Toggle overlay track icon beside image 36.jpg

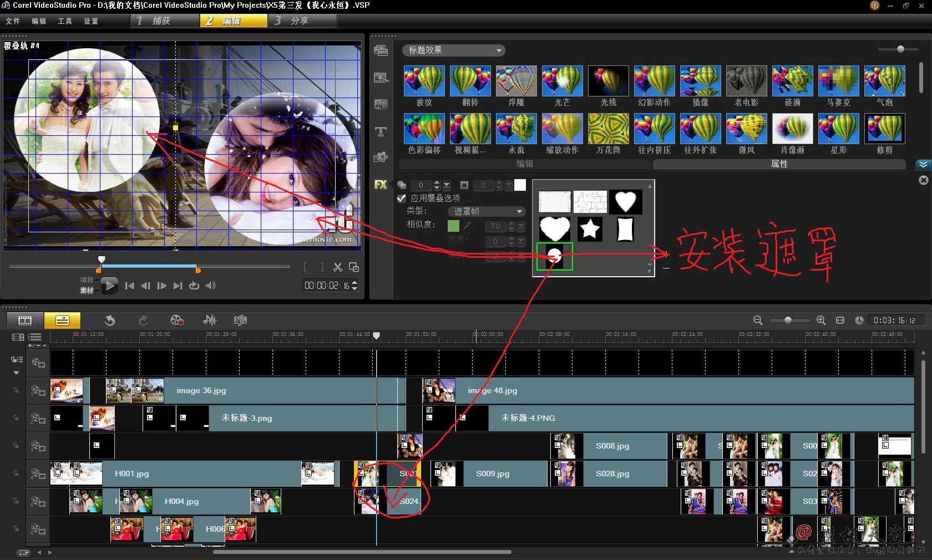pyautogui.click(x=38, y=390)
